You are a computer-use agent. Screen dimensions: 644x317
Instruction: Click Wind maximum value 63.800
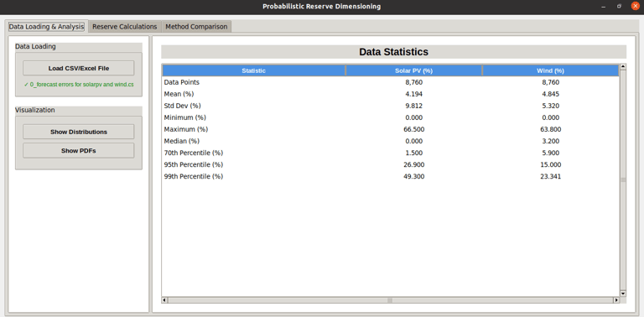(550, 129)
